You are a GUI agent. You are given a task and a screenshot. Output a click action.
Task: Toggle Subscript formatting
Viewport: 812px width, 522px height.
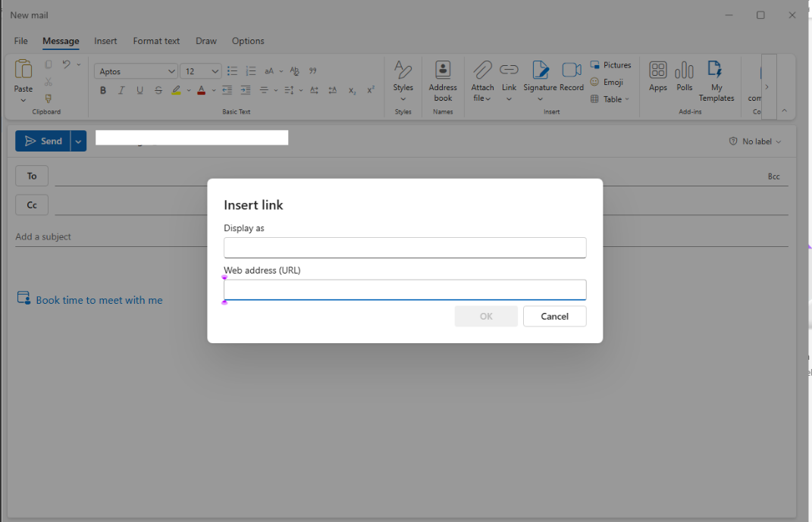click(x=352, y=90)
